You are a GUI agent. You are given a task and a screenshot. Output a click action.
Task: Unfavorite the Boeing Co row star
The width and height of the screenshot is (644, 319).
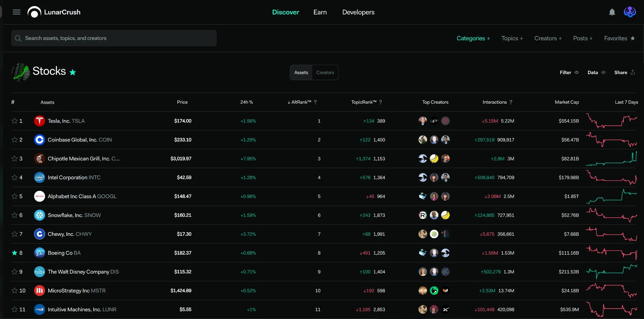14,253
